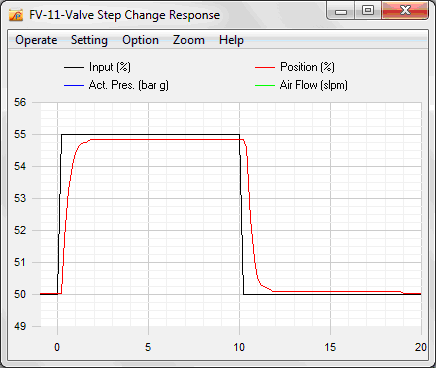Maximize the Valve Step Change Response window
436x368 pixels.
pyautogui.click(x=367, y=11)
